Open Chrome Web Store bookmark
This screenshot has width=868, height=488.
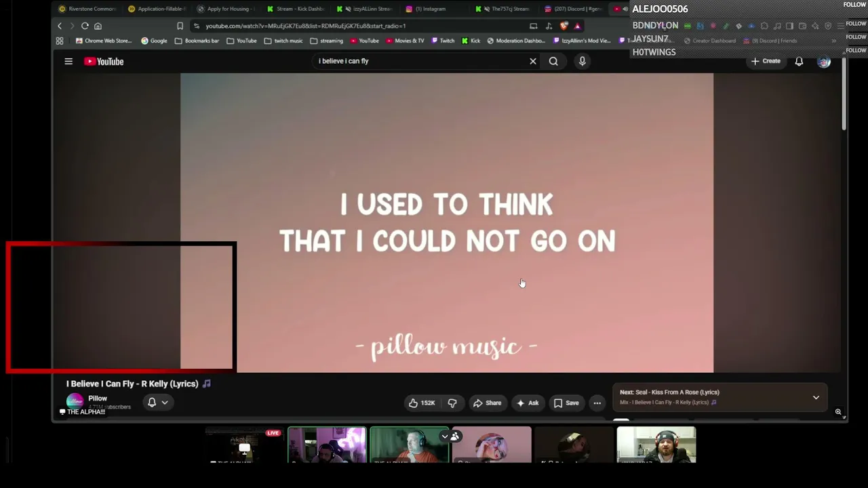pos(104,41)
